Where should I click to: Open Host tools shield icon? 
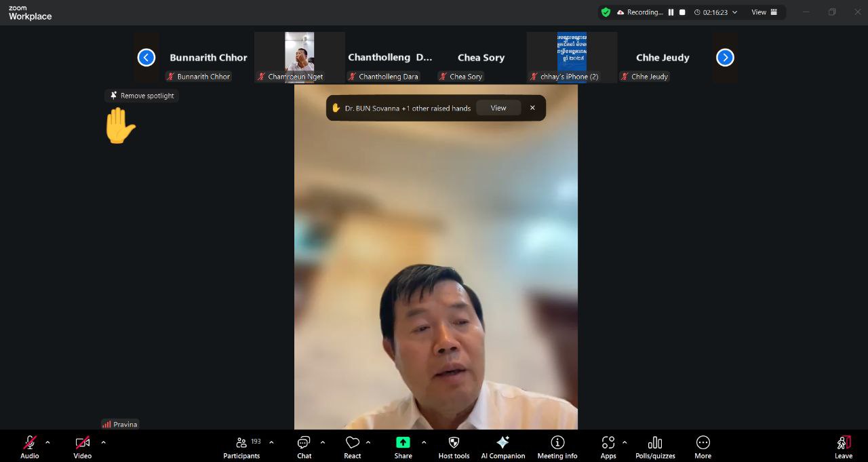(454, 447)
